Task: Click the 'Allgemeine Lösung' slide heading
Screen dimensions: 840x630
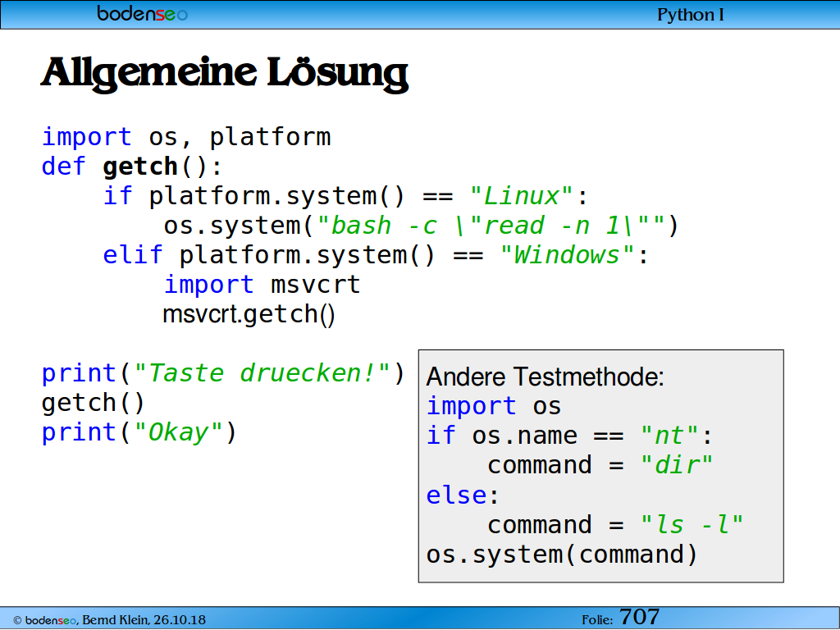Action: click(x=225, y=73)
